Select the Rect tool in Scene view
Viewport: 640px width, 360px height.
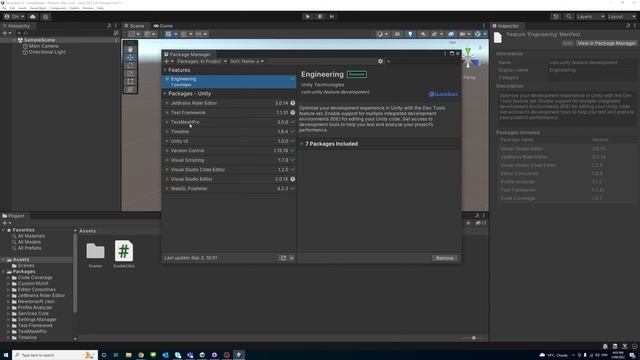coord(130,82)
